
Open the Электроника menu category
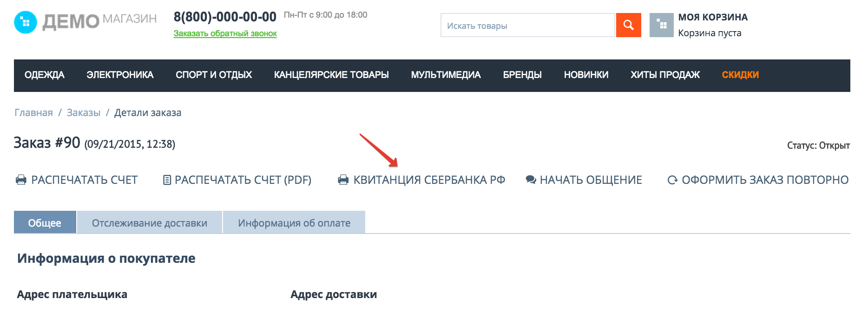tap(120, 75)
